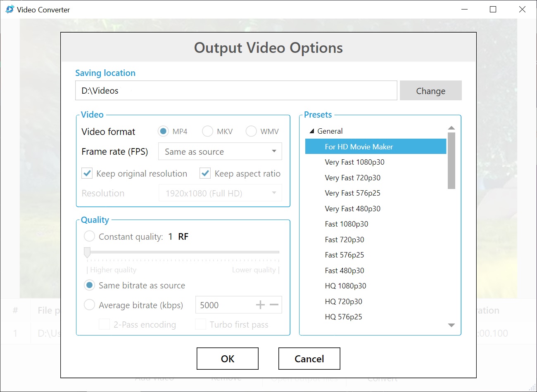Click the saving location path field
The height and width of the screenshot is (392, 537).
[236, 90]
